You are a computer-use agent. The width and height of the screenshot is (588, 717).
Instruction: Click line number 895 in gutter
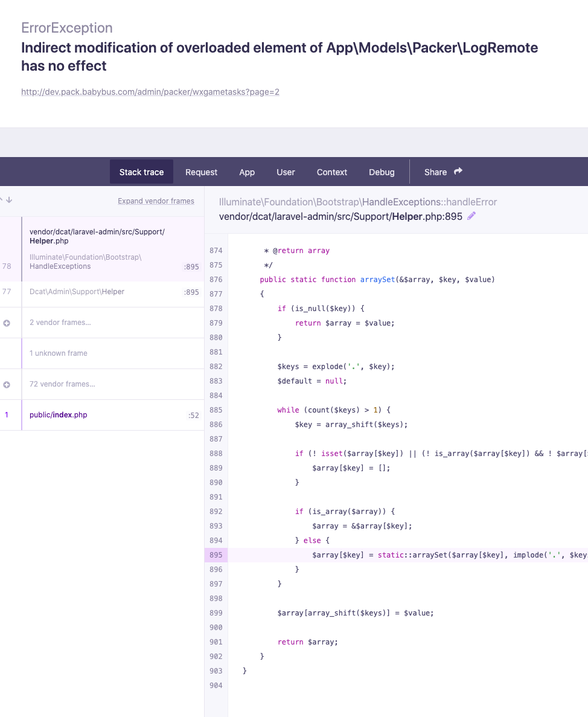coord(216,555)
